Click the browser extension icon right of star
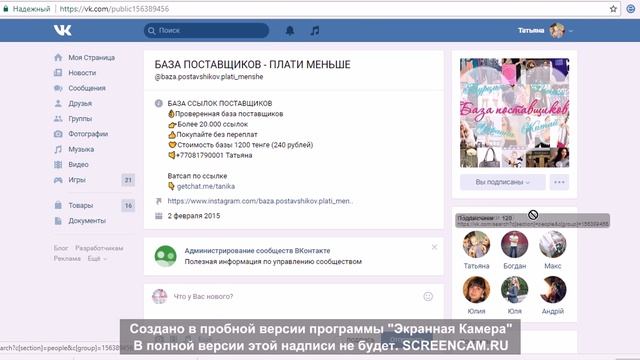This screenshot has width=640, height=360. click(631, 9)
